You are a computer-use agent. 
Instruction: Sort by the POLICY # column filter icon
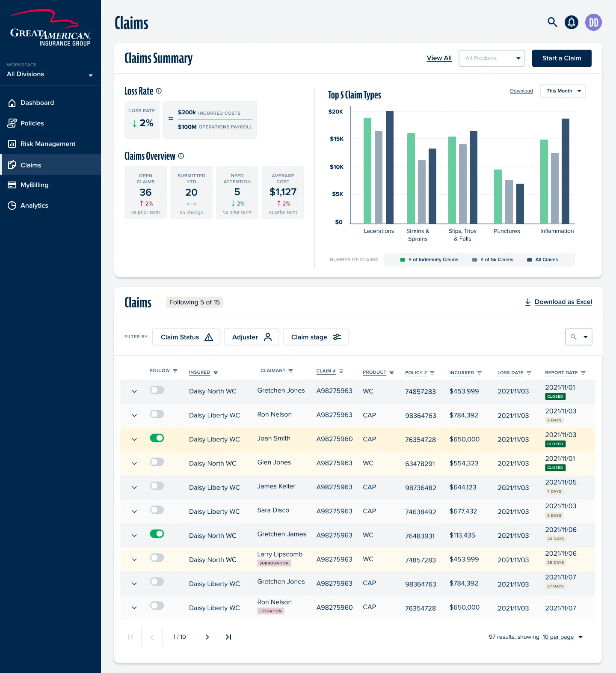[x=432, y=373]
